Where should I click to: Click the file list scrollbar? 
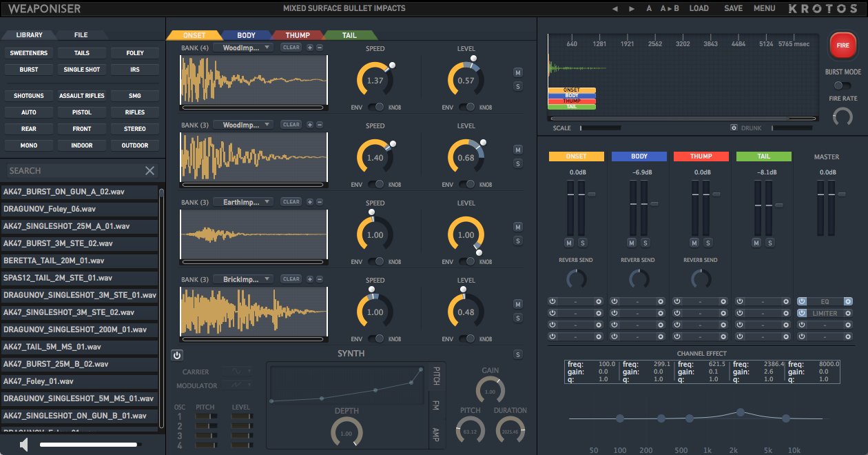[x=162, y=307]
